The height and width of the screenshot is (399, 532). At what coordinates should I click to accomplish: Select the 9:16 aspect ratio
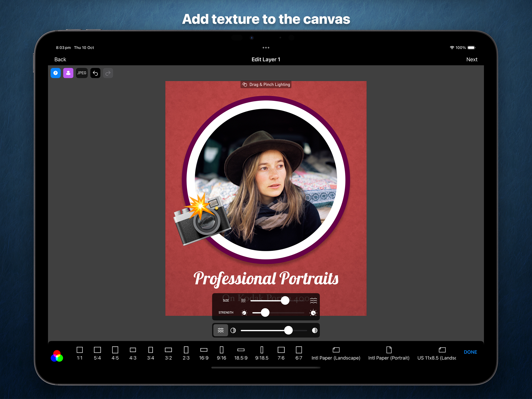(x=222, y=354)
